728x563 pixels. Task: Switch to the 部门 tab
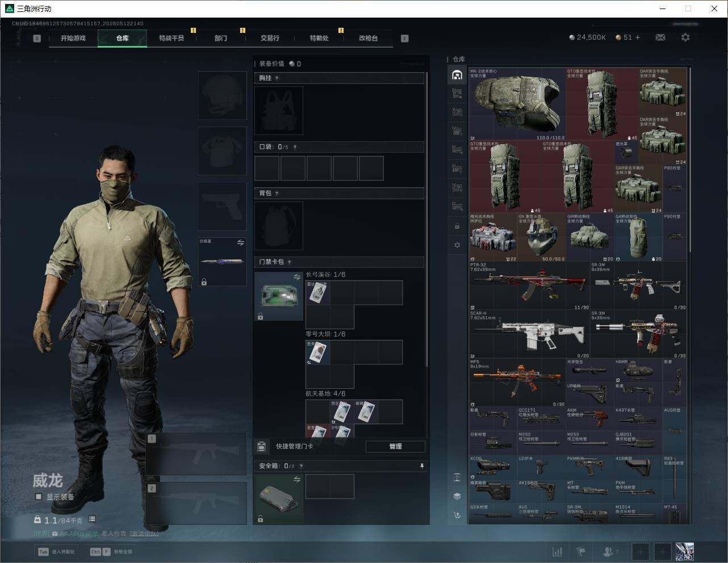pyautogui.click(x=221, y=38)
